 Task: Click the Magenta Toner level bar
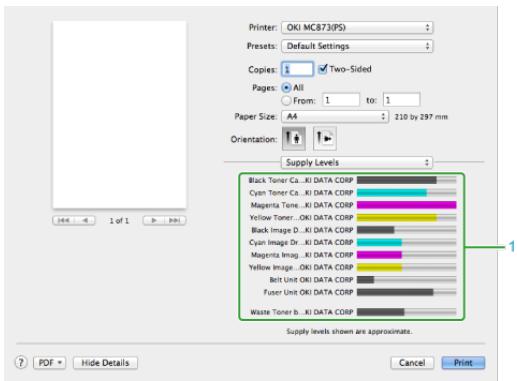click(406, 205)
